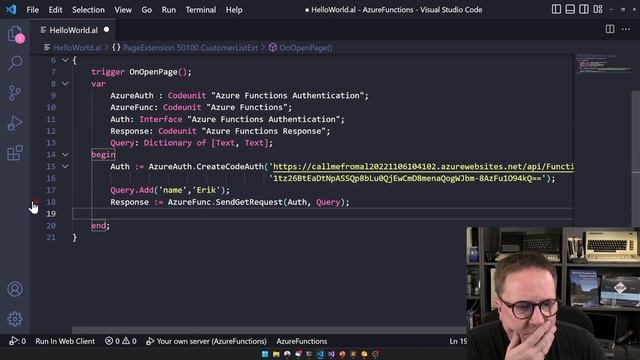This screenshot has width=640, height=360.
Task: Click the horizontal editor scrollbar
Action: [269, 330]
